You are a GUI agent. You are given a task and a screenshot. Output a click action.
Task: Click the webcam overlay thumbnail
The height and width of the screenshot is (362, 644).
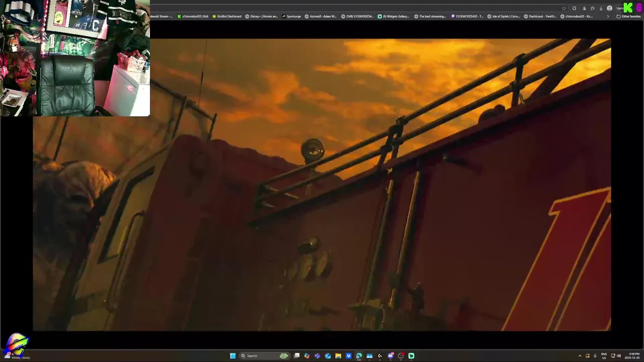pos(75,58)
